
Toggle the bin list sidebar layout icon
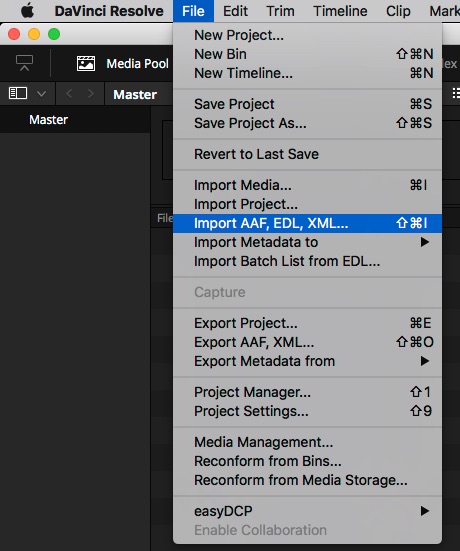tap(18, 93)
